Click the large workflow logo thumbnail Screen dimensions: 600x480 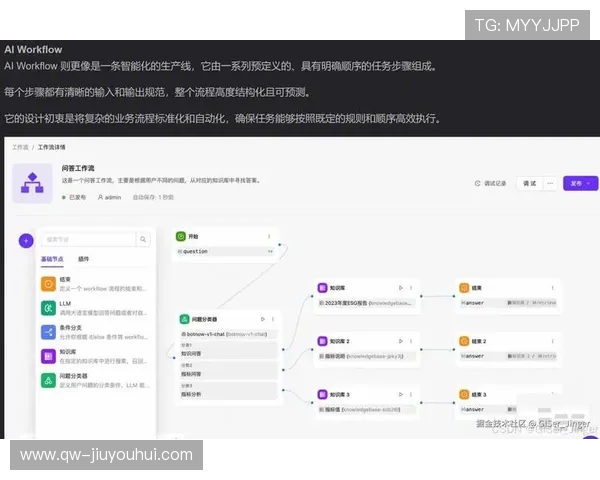pyautogui.click(x=32, y=183)
